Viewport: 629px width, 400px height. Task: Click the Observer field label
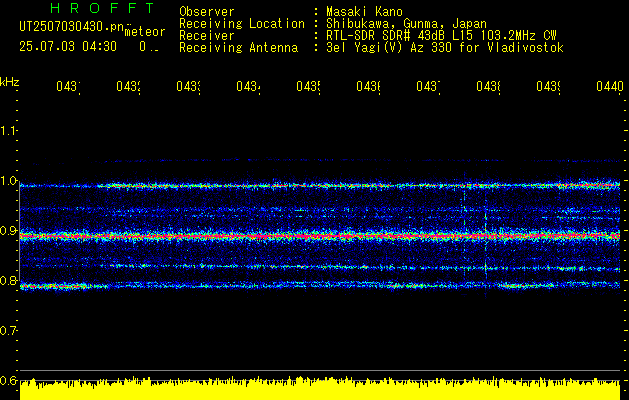[207, 11]
